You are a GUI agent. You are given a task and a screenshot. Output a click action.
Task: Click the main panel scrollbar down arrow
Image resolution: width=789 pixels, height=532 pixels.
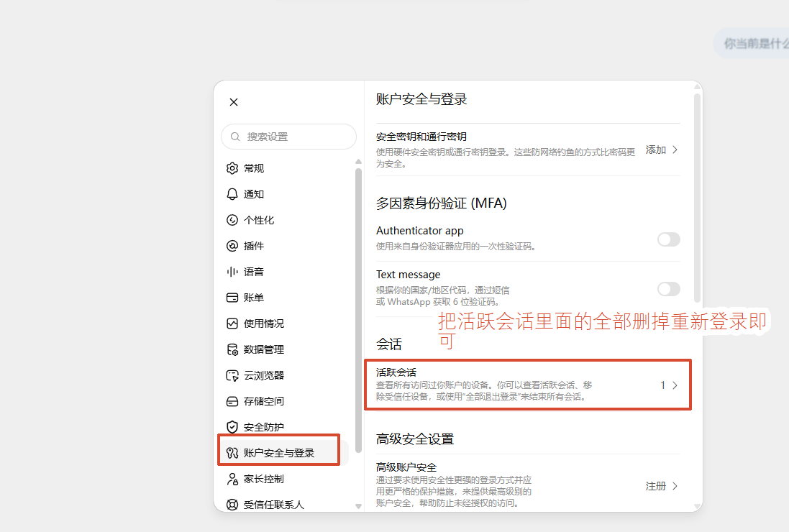(697, 506)
